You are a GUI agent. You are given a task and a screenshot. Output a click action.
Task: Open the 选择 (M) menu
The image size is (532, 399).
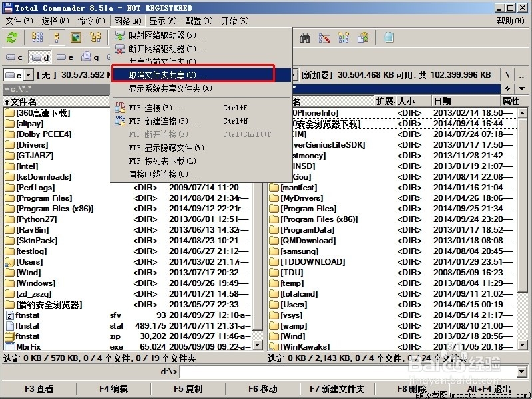[x=55, y=21]
